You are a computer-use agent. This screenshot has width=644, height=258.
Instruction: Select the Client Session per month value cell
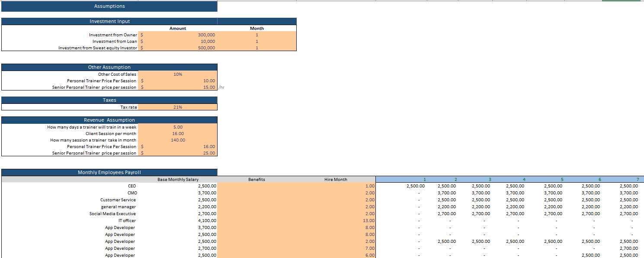[177, 133]
